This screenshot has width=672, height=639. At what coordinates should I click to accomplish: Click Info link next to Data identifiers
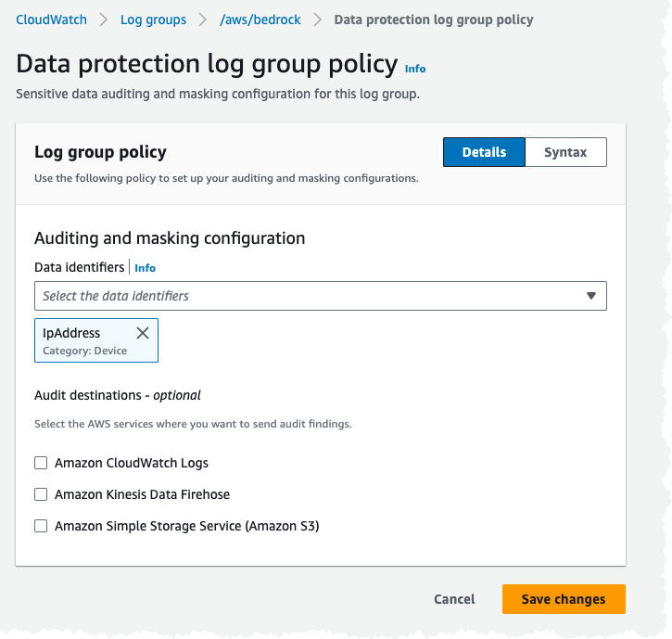146,268
